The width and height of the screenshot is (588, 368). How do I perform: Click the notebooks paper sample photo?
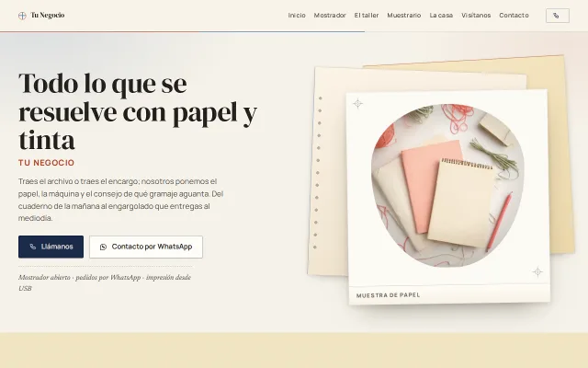click(x=447, y=186)
